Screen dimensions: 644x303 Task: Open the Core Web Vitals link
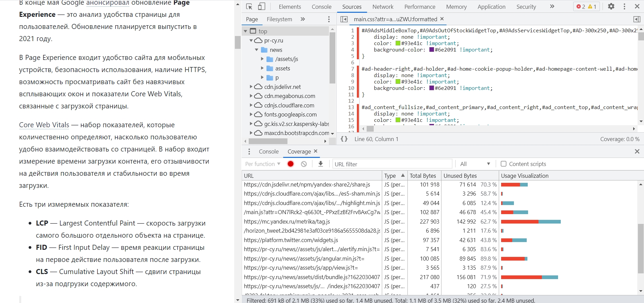coord(44,125)
